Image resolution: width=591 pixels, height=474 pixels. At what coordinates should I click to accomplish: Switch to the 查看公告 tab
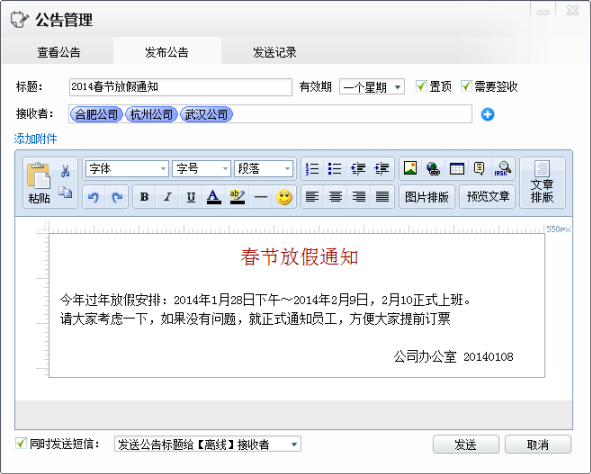[x=59, y=52]
